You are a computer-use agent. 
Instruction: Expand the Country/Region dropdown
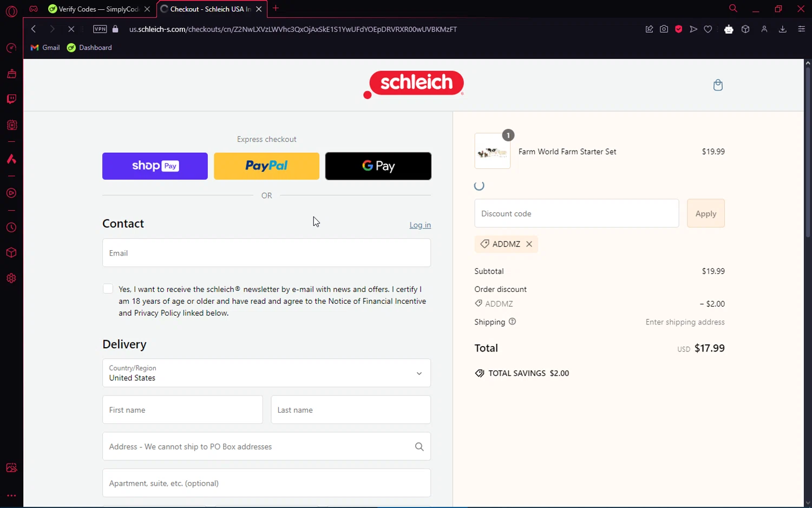(266, 373)
